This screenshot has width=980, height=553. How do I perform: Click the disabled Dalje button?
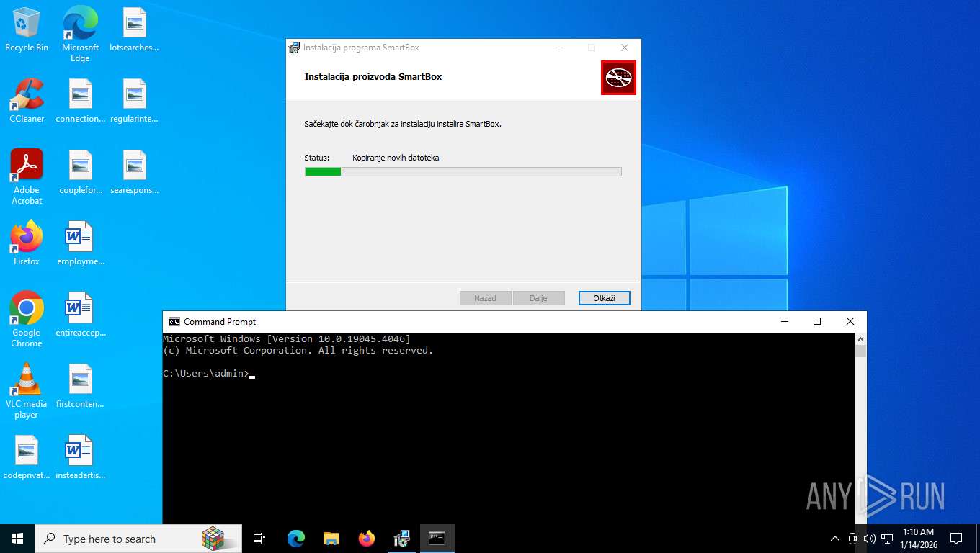pos(538,298)
